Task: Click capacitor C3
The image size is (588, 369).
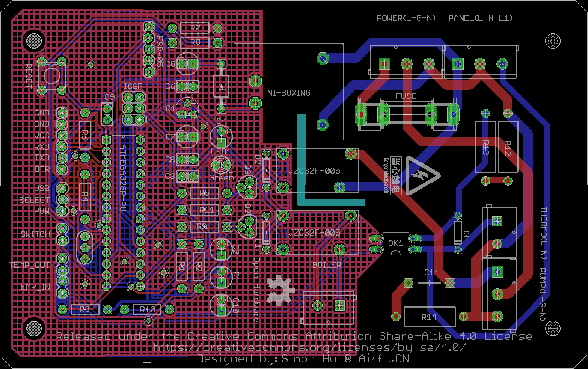Action: click(x=187, y=176)
